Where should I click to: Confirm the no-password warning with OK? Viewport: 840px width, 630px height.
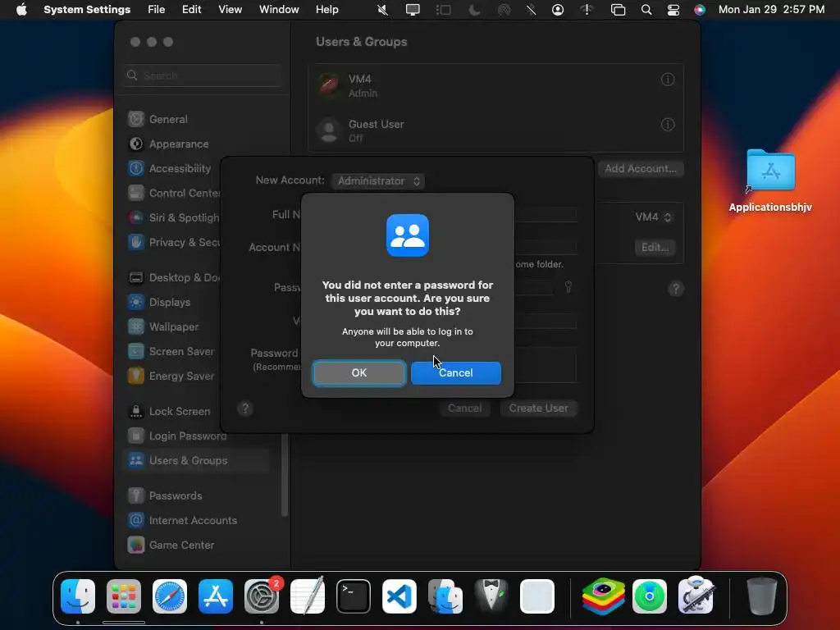pyautogui.click(x=359, y=373)
